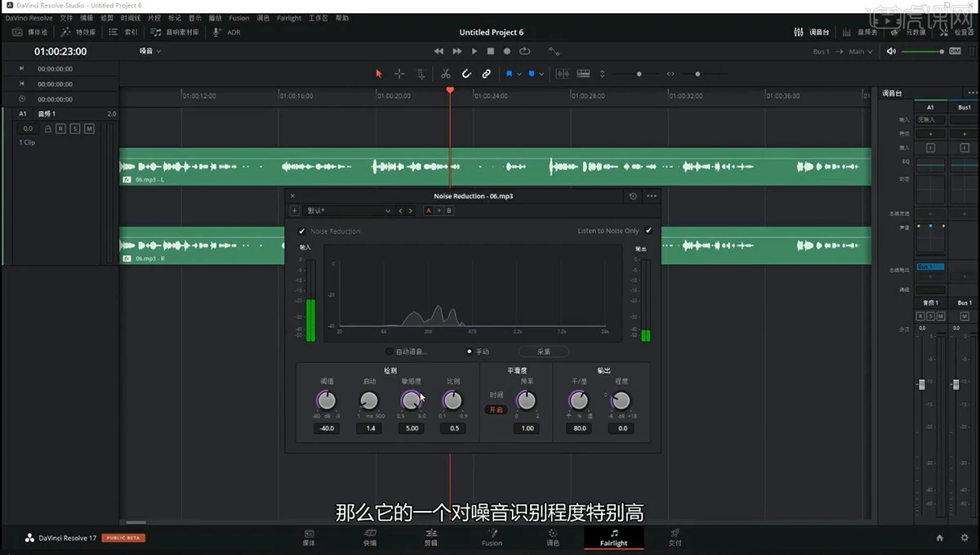Toggle timeline snapping magnet

[466, 74]
